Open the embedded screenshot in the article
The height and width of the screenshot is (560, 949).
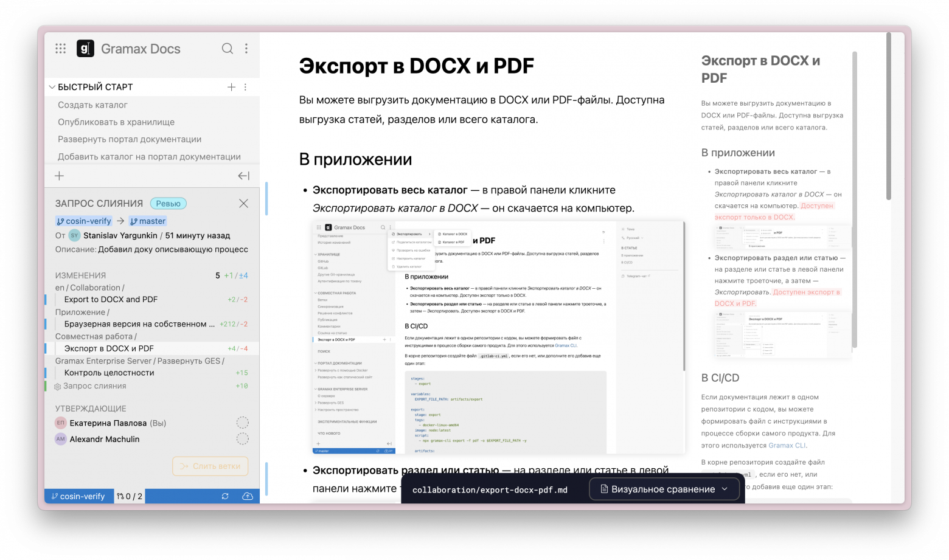(498, 337)
